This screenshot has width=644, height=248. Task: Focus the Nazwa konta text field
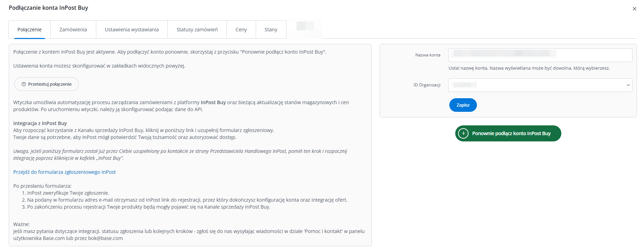(540, 55)
